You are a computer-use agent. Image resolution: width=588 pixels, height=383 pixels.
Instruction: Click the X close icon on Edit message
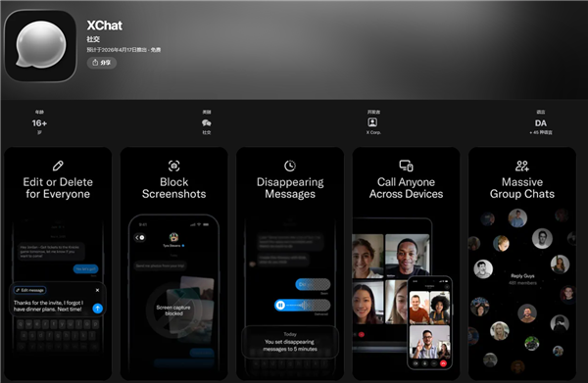[97, 290]
